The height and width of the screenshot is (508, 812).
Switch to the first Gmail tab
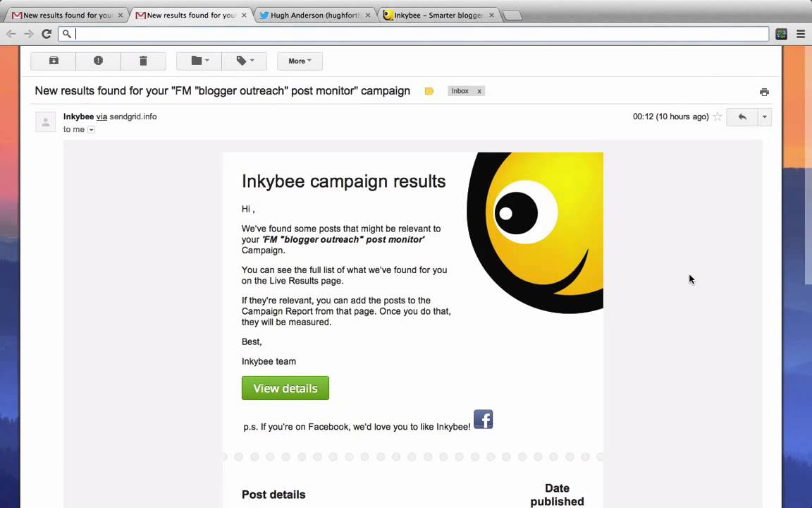click(68, 16)
